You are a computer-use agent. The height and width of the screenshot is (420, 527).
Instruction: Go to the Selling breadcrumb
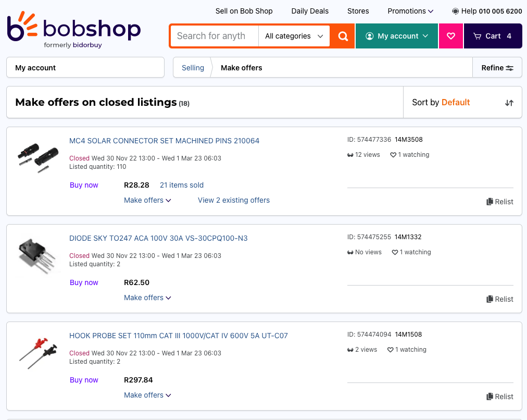193,68
